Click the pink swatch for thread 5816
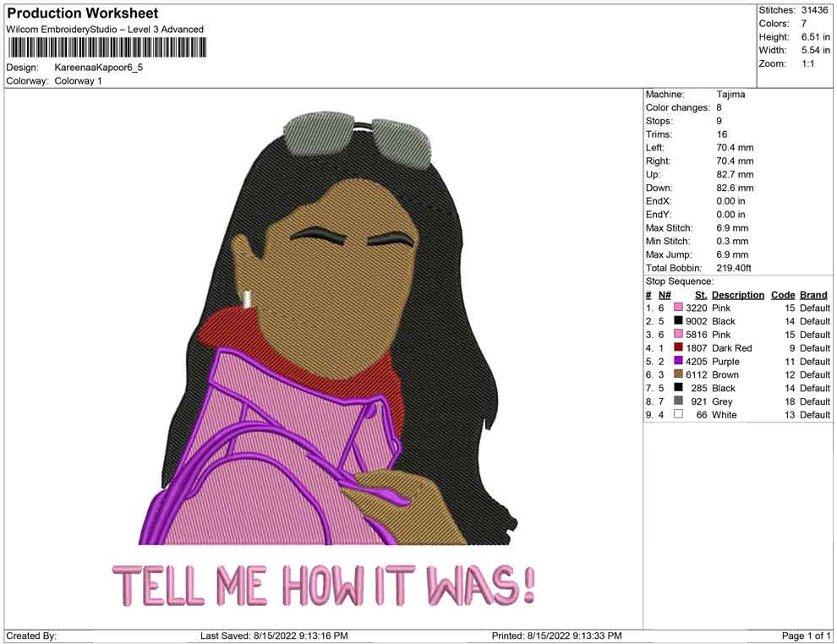The image size is (837, 644). pyautogui.click(x=678, y=334)
